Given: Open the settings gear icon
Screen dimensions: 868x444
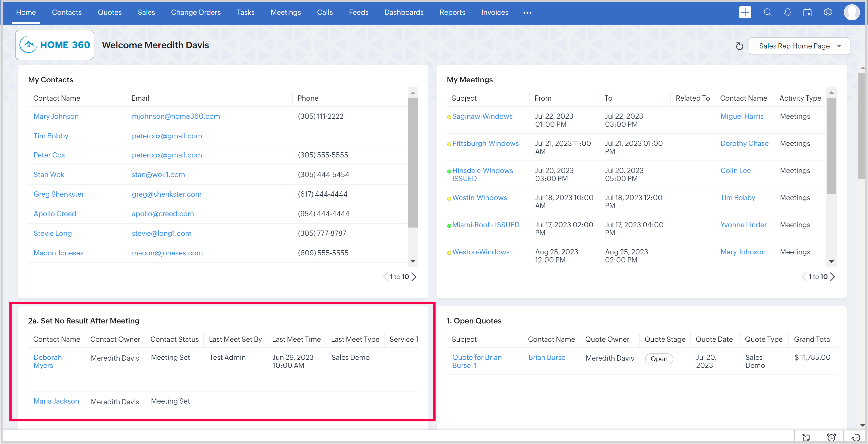Looking at the screenshot, I should (x=828, y=13).
